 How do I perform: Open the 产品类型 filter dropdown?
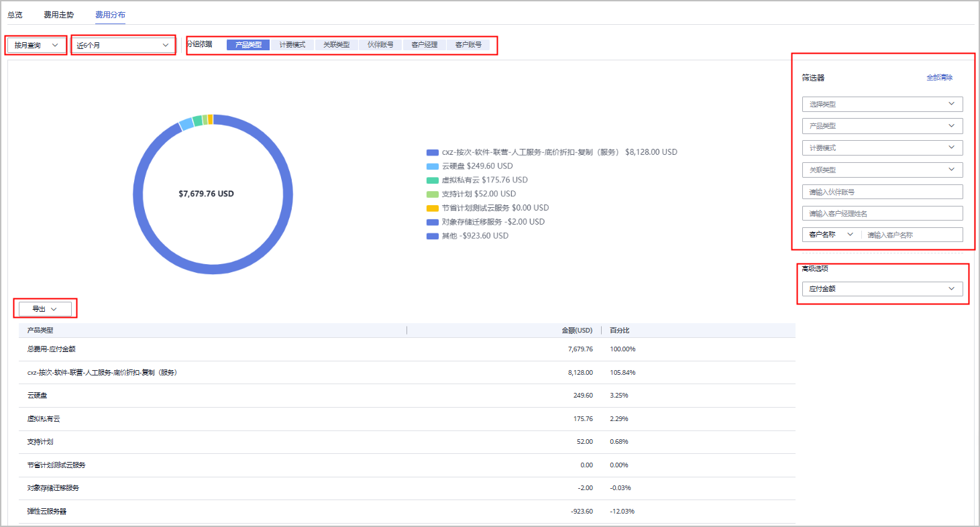(x=882, y=126)
